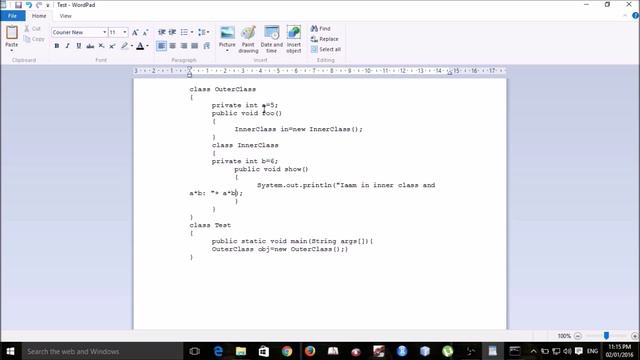
Task: Click Replace in the Editing group
Action: click(324, 39)
